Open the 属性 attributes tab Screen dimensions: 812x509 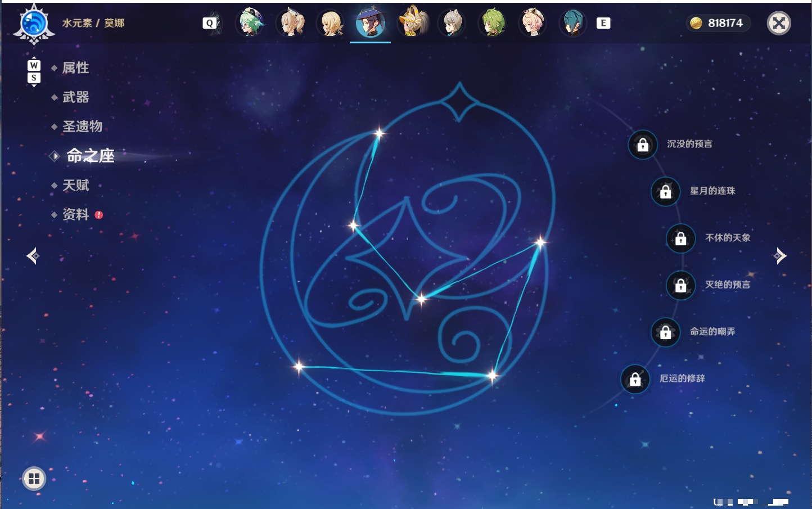(x=75, y=68)
